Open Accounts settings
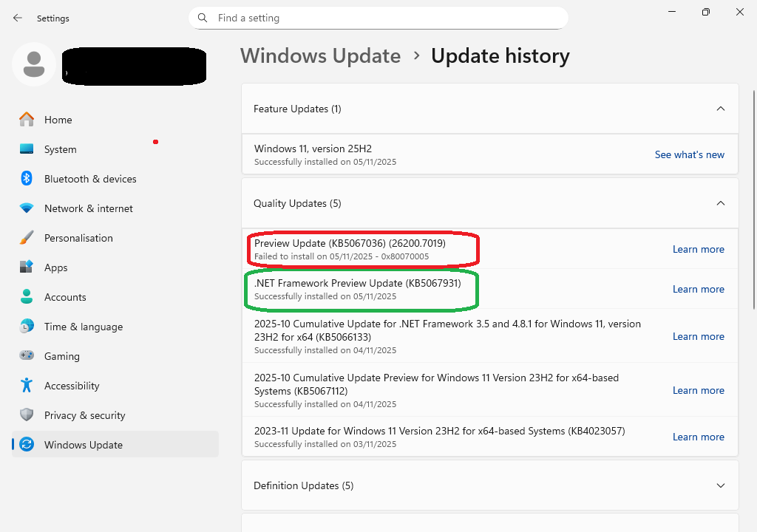This screenshot has height=532, width=757. tap(115, 297)
